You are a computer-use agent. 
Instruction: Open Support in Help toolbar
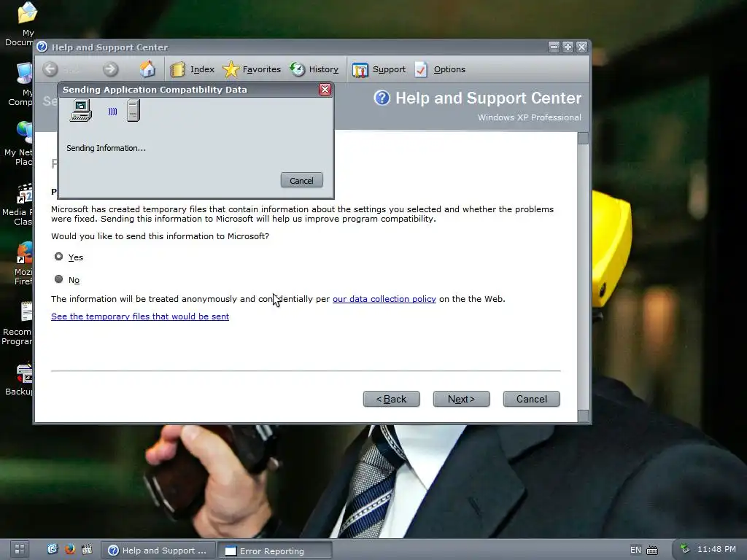coord(379,69)
